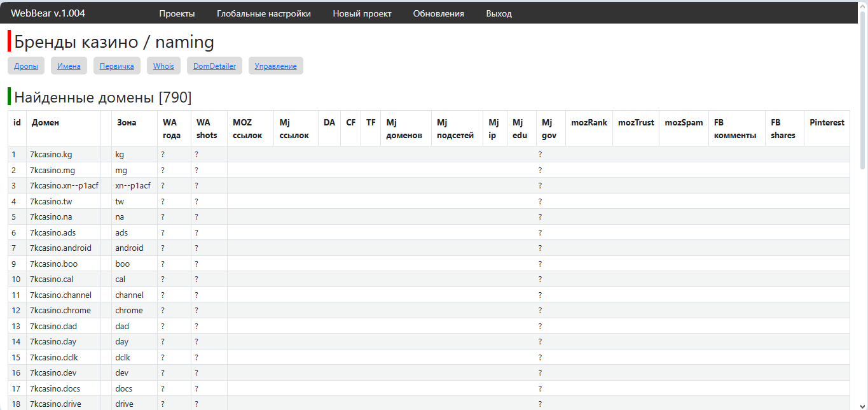Go to Обновления in the top menu
The width and height of the screenshot is (868, 410).
tap(438, 13)
